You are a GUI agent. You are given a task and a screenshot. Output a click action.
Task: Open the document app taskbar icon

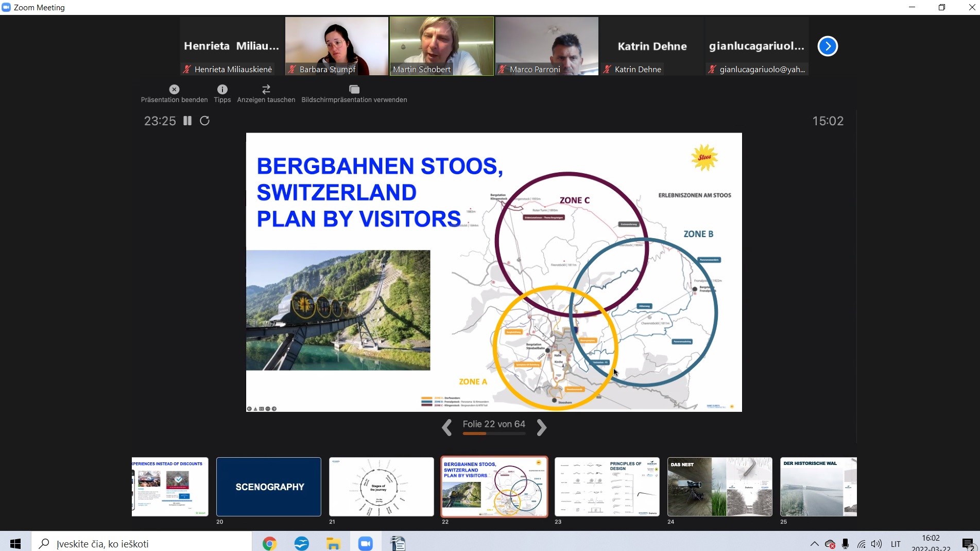coord(398,543)
